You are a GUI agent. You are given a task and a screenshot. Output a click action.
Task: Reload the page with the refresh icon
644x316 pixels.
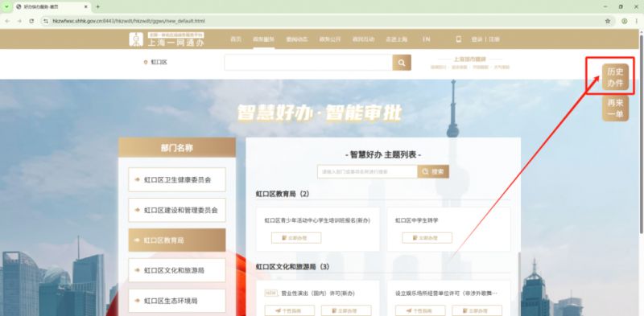(x=31, y=21)
